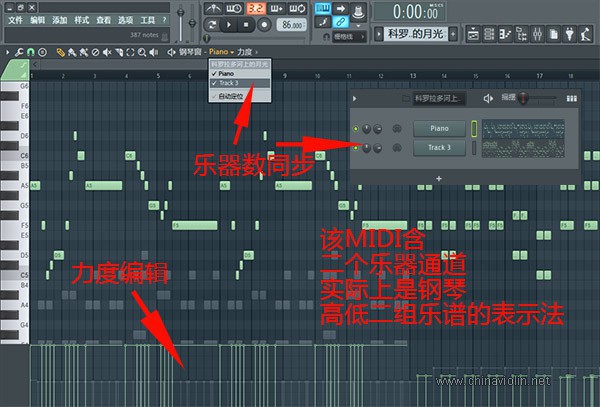Open the piano roll options arrow menu
The width and height of the screenshot is (600, 407).
pos(7,52)
